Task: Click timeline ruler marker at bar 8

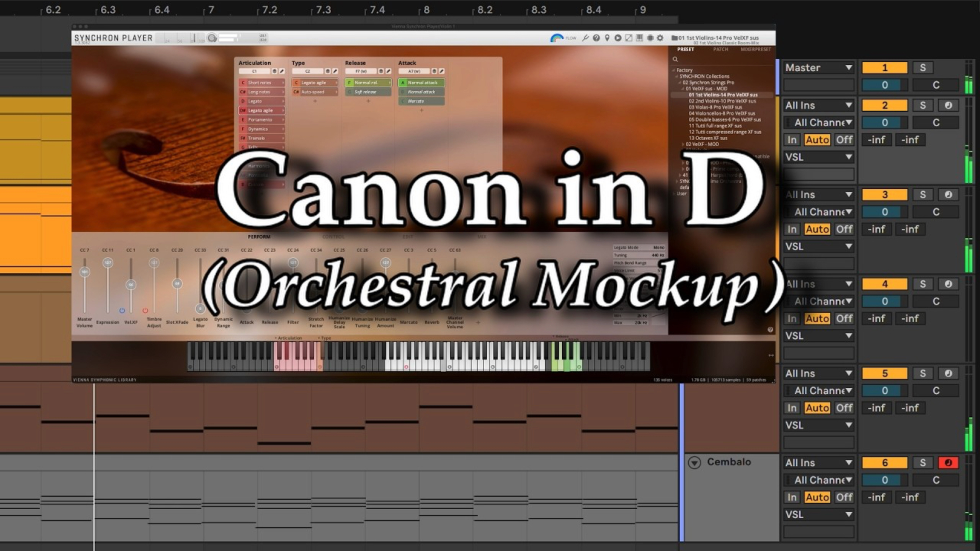Action: (x=426, y=10)
